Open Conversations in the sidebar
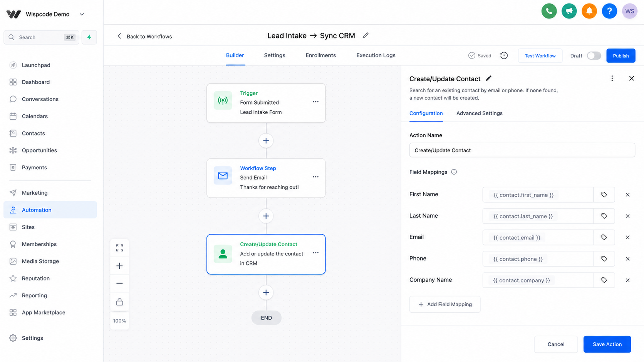Image resolution: width=644 pixels, height=362 pixels. point(50,99)
